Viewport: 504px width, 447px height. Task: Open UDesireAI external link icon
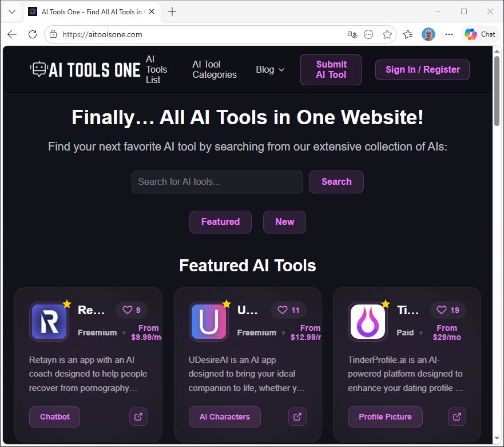pos(297,417)
